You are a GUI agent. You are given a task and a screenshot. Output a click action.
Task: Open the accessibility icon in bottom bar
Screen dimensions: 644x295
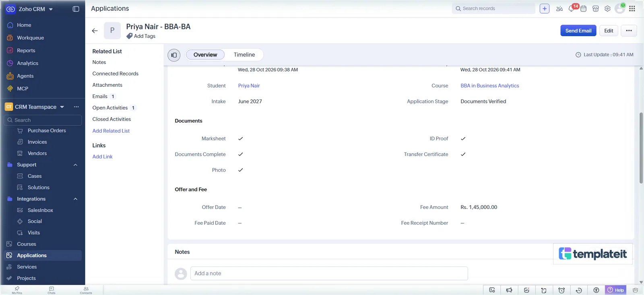[x=596, y=290]
